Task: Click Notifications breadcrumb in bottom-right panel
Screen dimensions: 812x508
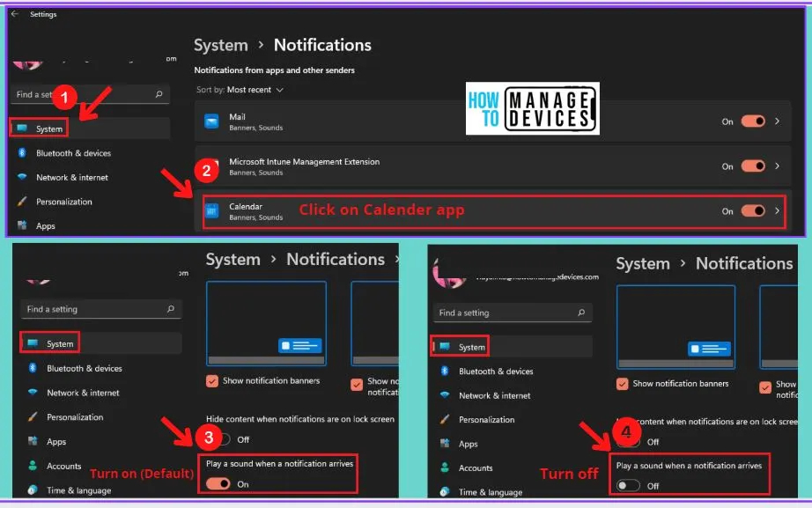Action: click(x=744, y=263)
